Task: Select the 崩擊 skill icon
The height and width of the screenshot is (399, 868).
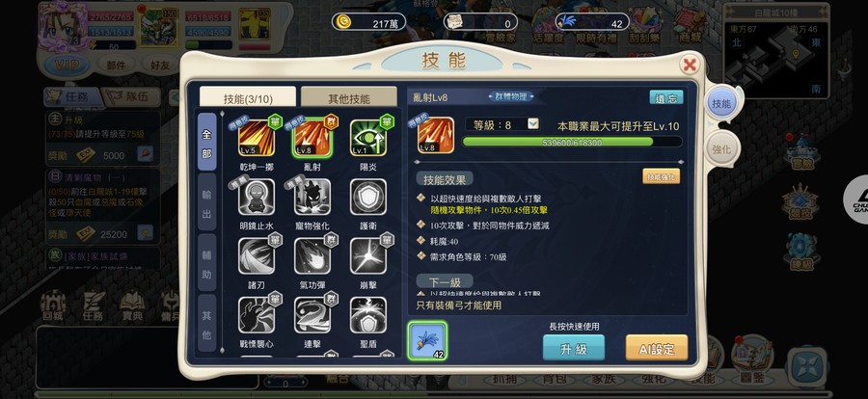Action: 368,256
